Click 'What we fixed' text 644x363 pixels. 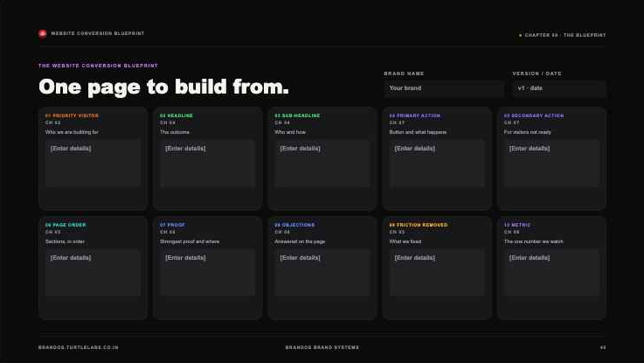tap(405, 241)
